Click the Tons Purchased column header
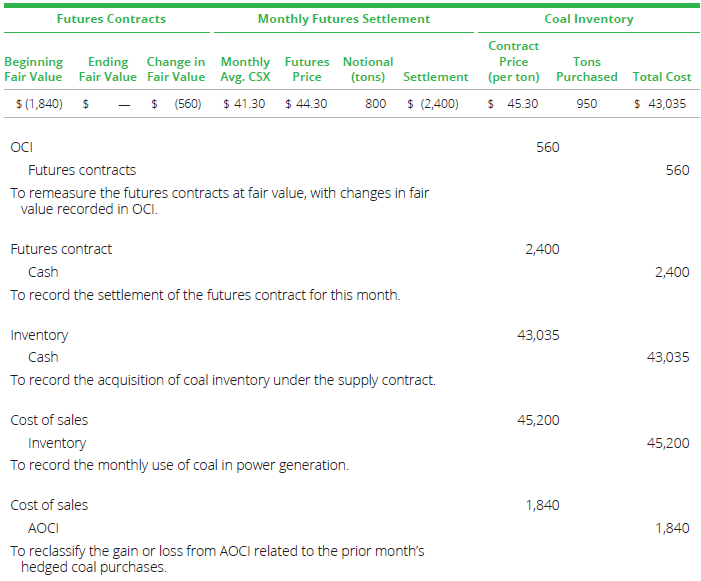The width and height of the screenshot is (701, 581). [x=587, y=69]
